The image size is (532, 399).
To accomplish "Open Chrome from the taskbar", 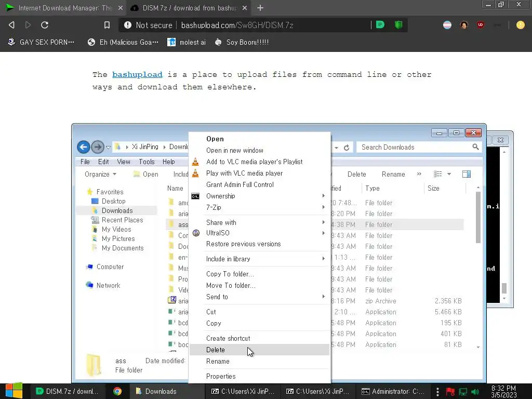I will click(117, 391).
